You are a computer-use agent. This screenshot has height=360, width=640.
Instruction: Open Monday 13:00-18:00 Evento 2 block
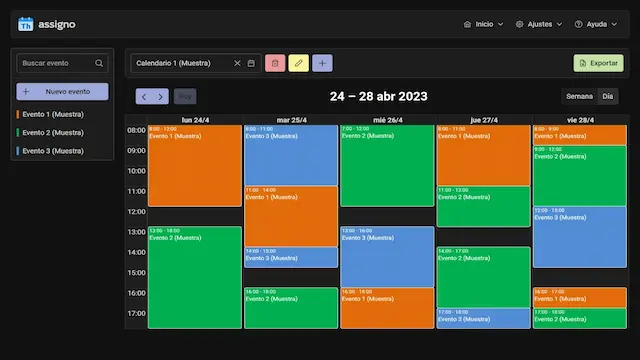pyautogui.click(x=195, y=278)
